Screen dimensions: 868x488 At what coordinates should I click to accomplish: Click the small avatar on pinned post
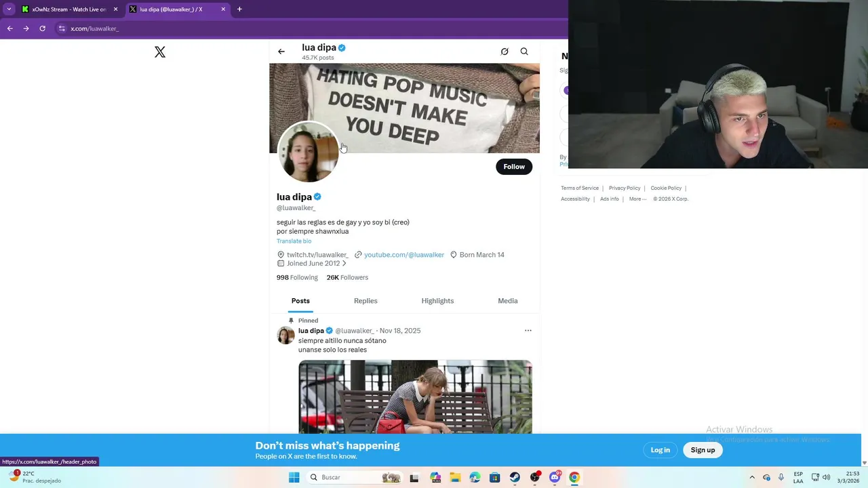tap(285, 335)
